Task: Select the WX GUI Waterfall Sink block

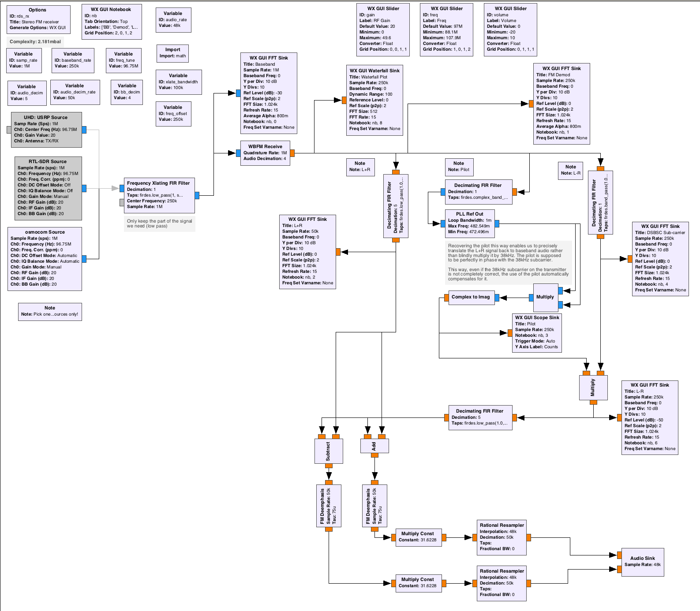Action: pyautogui.click(x=374, y=100)
